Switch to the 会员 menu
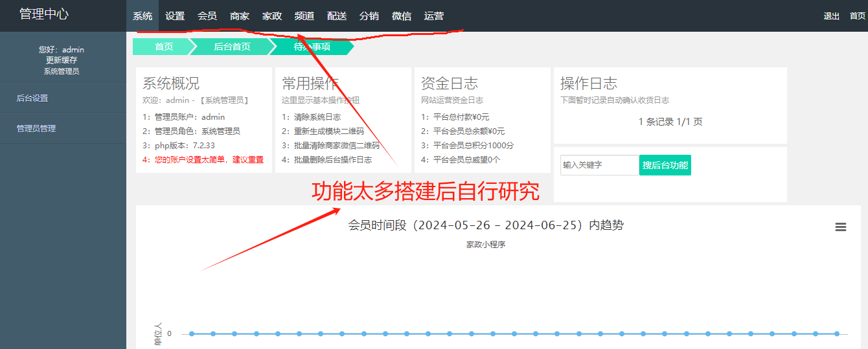Viewport: 868px width, 349px height. click(x=207, y=16)
